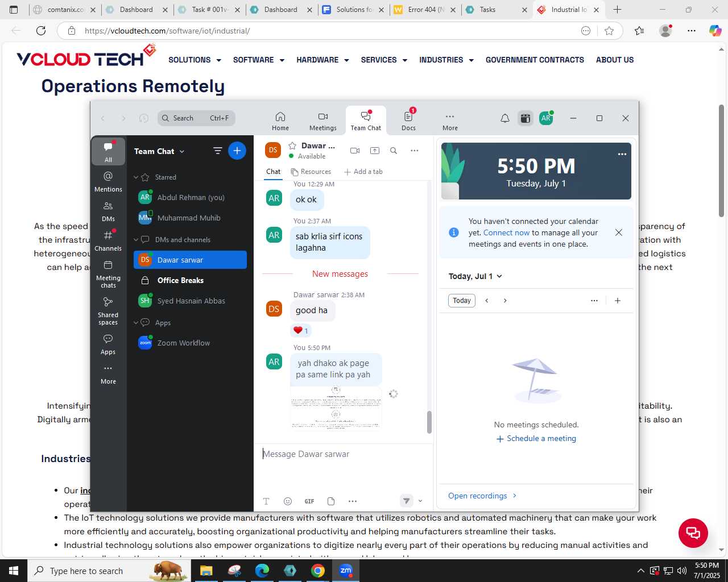Viewport: 728px width, 582px height.
Task: Click the blue plus new chat button
Action: coord(237,151)
